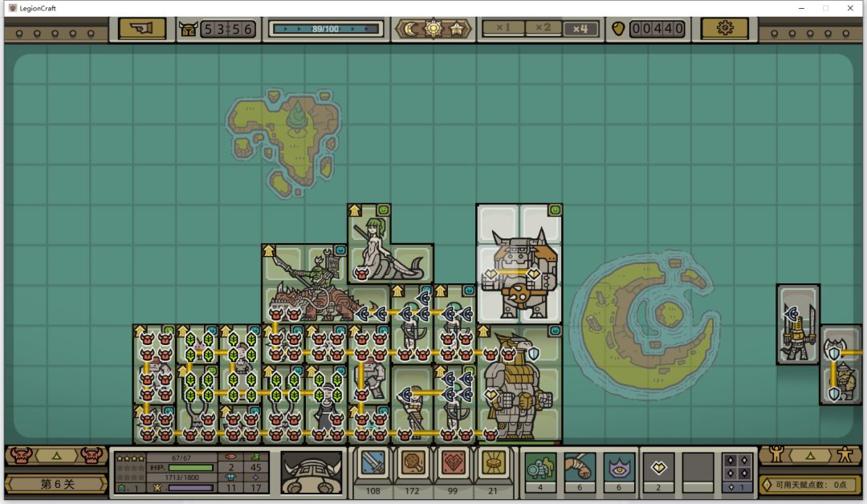Viewport: 867px width, 504px height.
Task: Click the shield icon on eagle giant
Action: point(534,353)
